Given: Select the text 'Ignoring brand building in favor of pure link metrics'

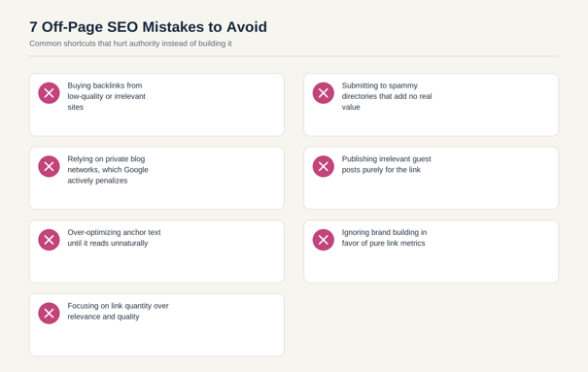Looking at the screenshot, I should coord(384,238).
